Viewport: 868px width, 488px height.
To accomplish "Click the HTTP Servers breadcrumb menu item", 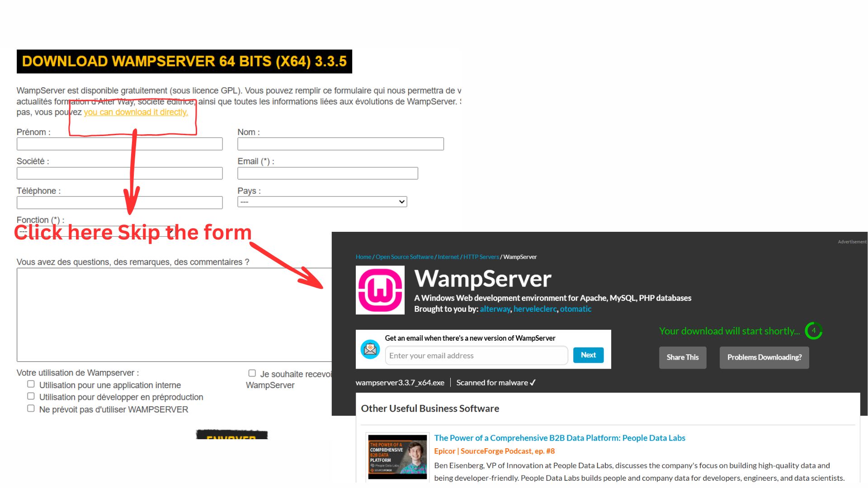I will [481, 257].
